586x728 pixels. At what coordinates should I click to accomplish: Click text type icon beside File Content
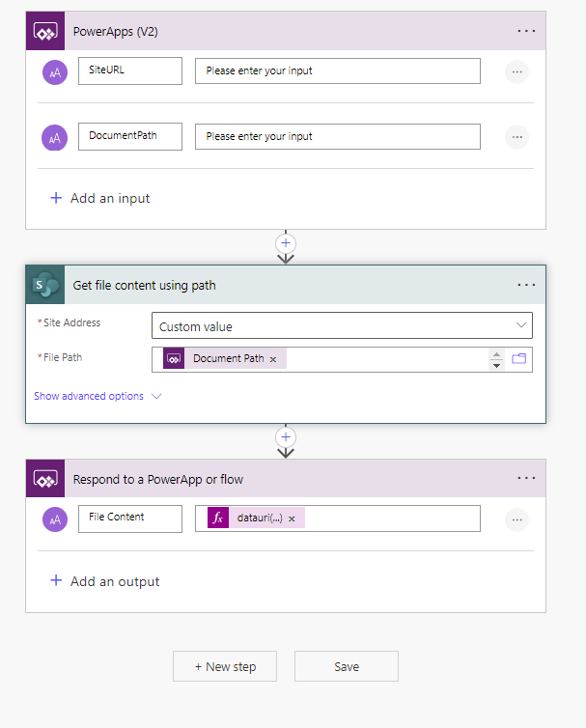(x=55, y=519)
